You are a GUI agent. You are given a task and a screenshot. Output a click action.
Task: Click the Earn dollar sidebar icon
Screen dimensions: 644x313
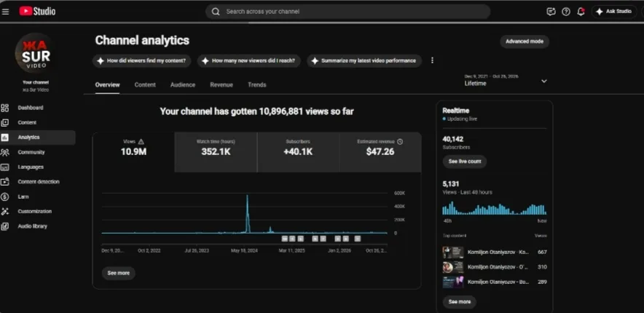click(5, 197)
